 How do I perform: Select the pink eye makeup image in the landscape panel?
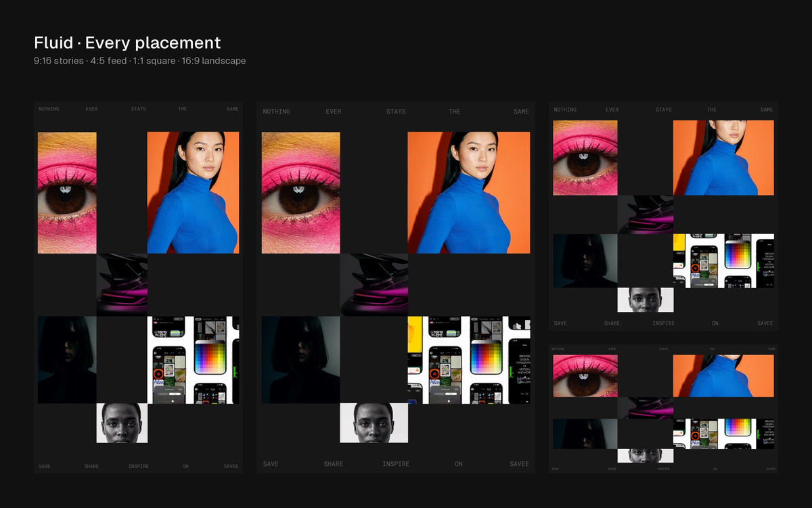click(x=585, y=376)
